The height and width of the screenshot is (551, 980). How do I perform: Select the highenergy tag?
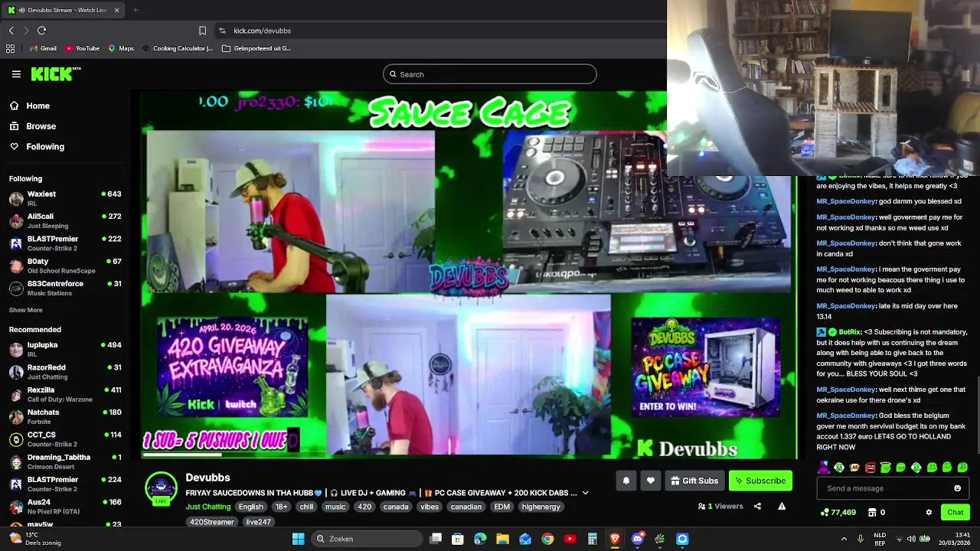click(541, 507)
